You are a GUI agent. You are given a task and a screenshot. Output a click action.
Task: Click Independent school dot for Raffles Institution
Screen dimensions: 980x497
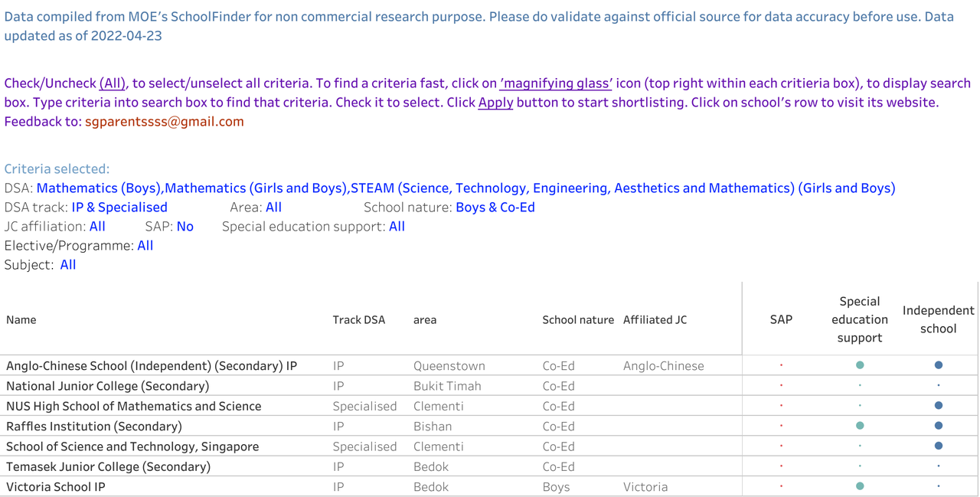pos(939,426)
